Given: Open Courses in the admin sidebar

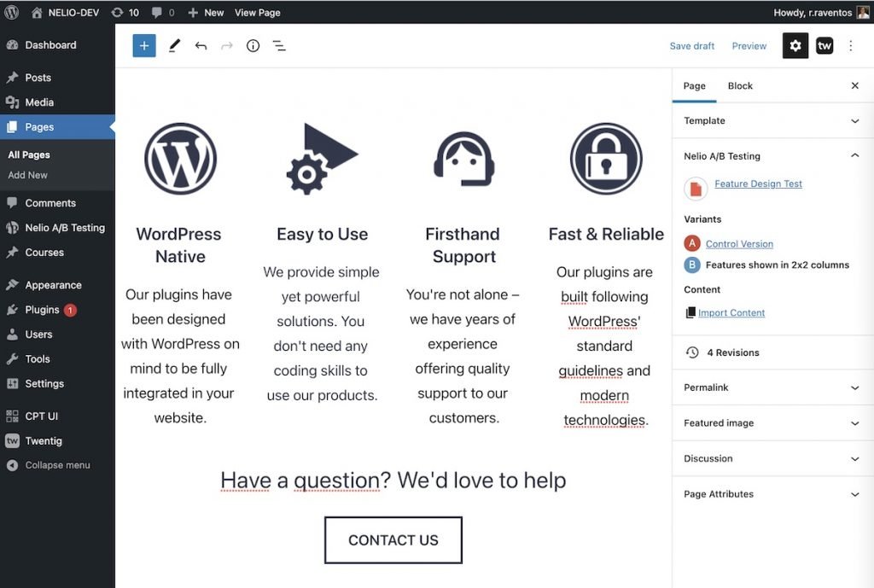Looking at the screenshot, I should click(57, 252).
